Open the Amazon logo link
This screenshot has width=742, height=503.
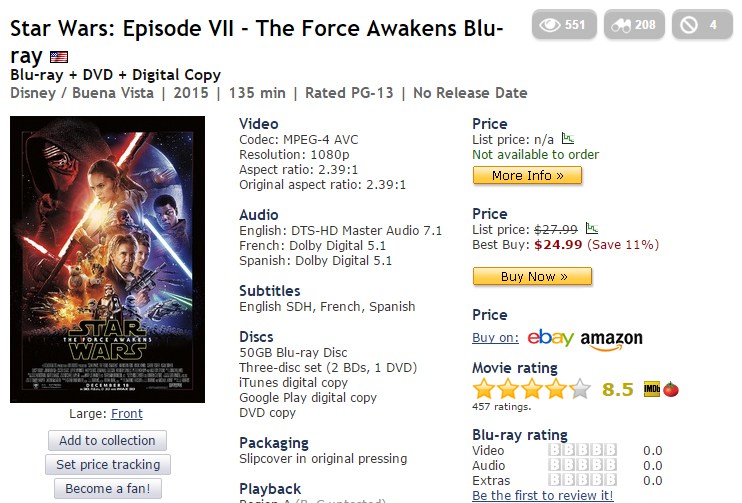(611, 339)
